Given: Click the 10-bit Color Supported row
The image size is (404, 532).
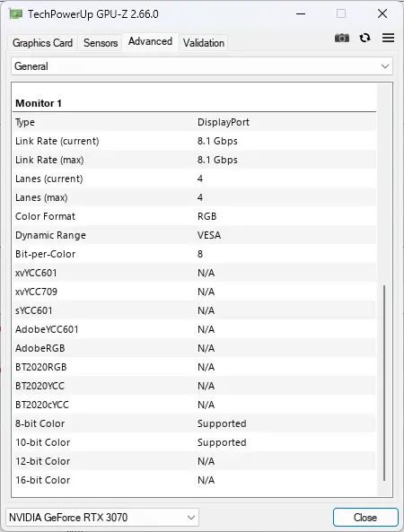Looking at the screenshot, I should pos(195,442).
